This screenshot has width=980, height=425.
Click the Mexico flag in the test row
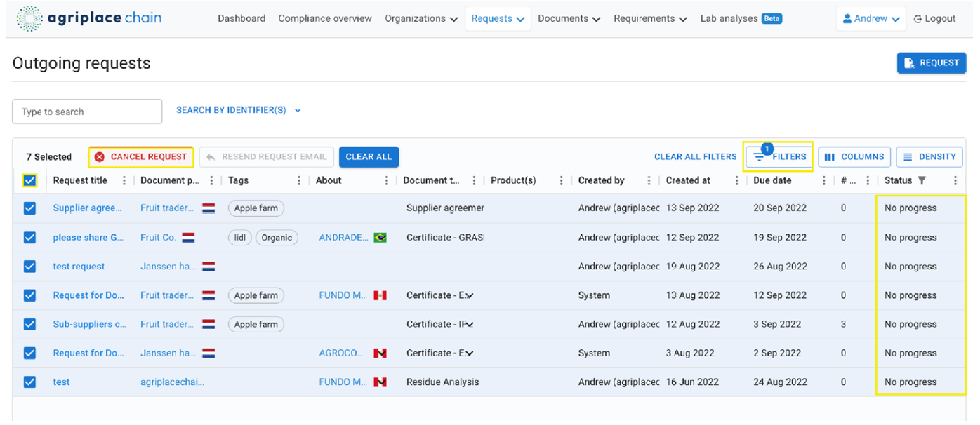click(380, 382)
